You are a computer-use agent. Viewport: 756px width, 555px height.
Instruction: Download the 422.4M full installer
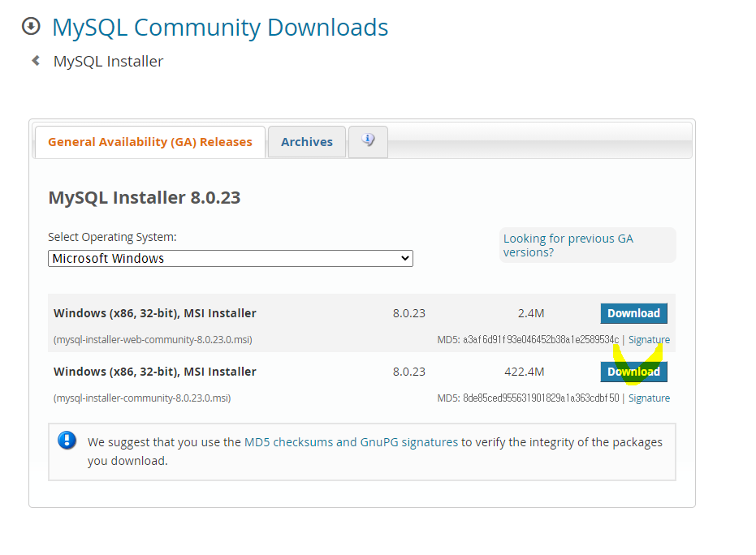pyautogui.click(x=633, y=372)
